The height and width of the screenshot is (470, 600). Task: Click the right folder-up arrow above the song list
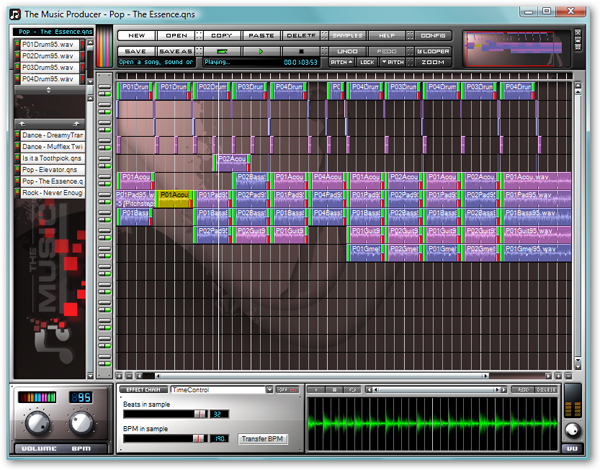tap(76, 124)
